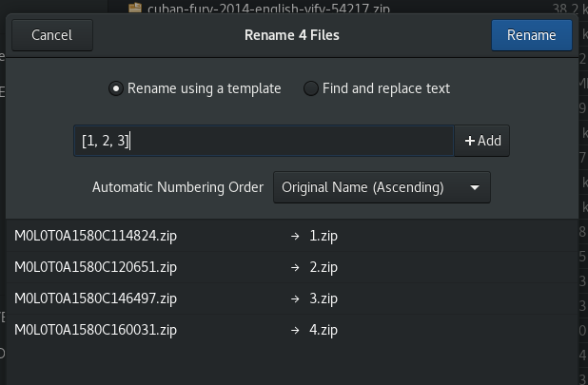Open the Automatic Numbering Order dropdown

tap(381, 187)
